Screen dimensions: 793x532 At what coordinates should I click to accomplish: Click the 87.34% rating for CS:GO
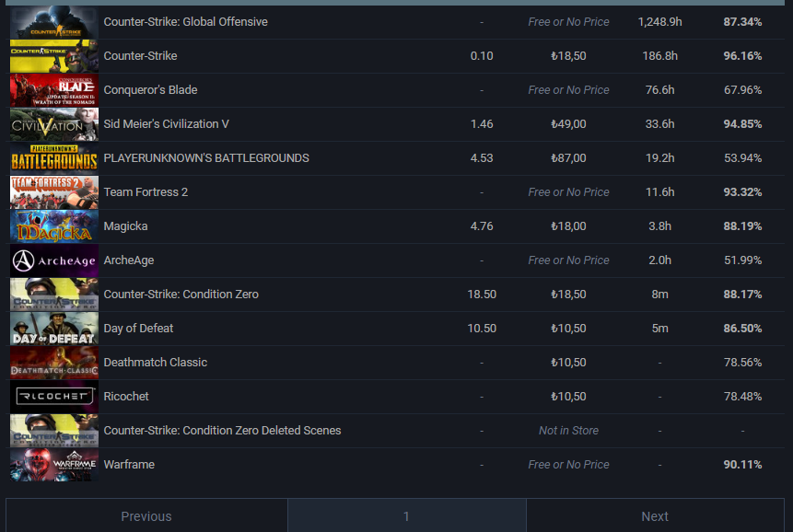tap(742, 22)
